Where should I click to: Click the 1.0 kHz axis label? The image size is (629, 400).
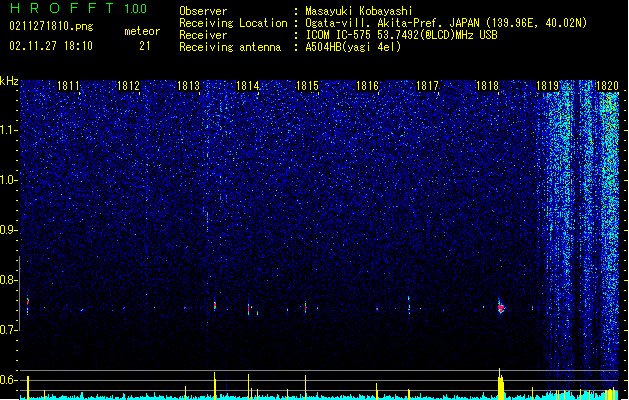click(8, 180)
